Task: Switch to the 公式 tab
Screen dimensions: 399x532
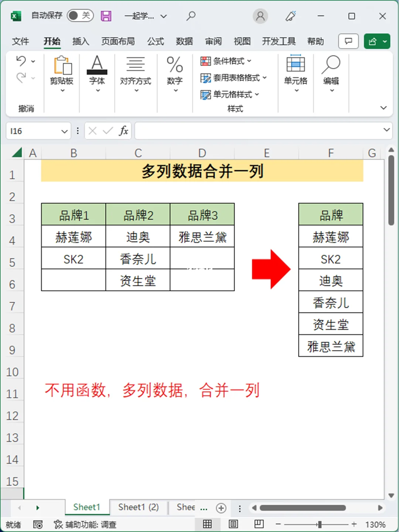Action: 155,41
